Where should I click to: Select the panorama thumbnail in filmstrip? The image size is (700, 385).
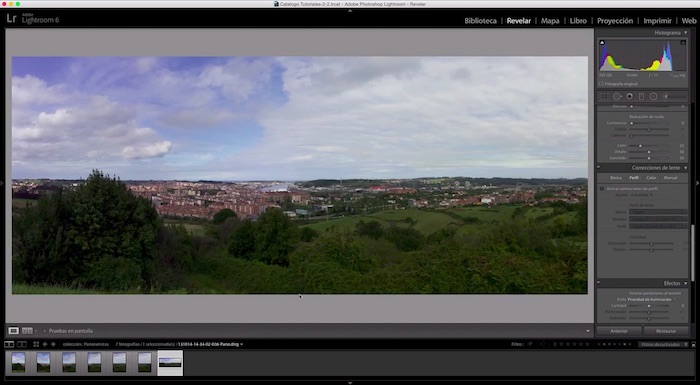(x=170, y=363)
